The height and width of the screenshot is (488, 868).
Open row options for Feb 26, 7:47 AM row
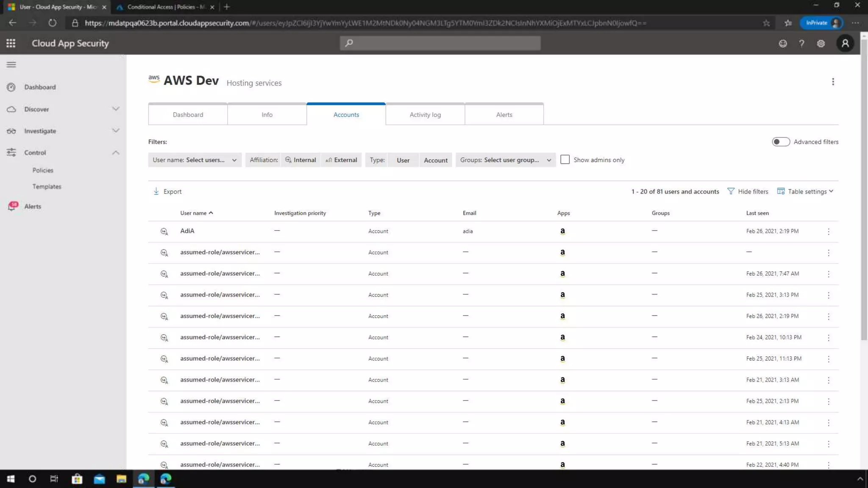click(x=829, y=274)
